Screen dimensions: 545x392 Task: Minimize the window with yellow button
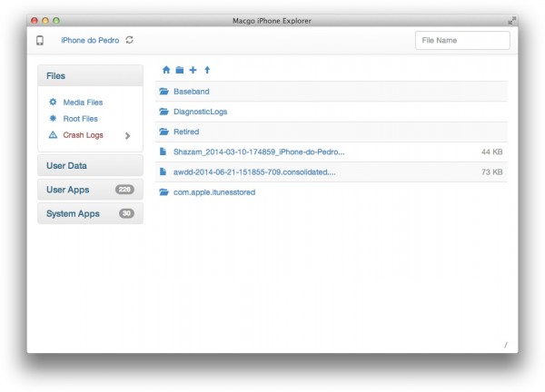(45, 21)
